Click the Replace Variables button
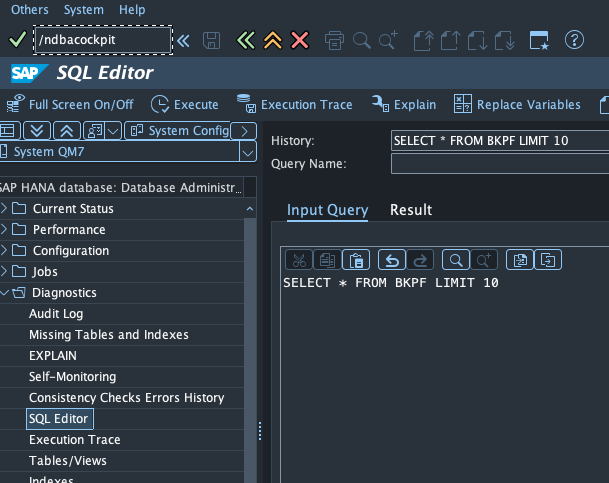This screenshot has width=609, height=483. click(517, 104)
